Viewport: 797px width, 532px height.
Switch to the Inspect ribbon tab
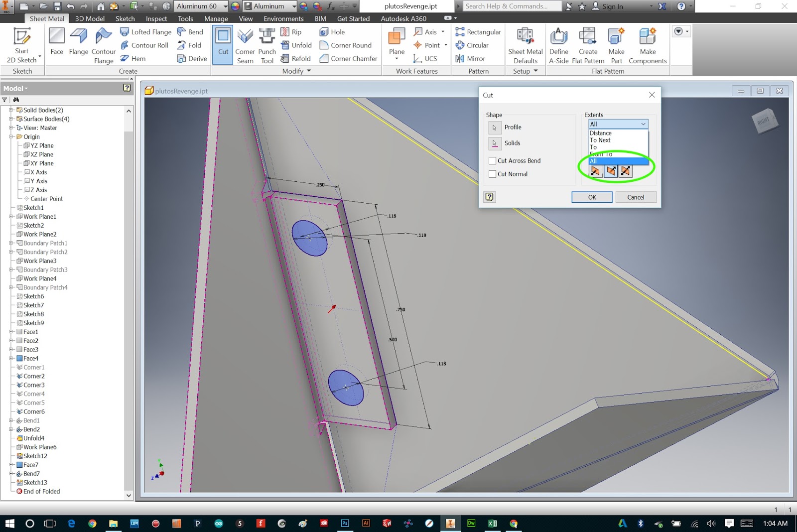156,18
